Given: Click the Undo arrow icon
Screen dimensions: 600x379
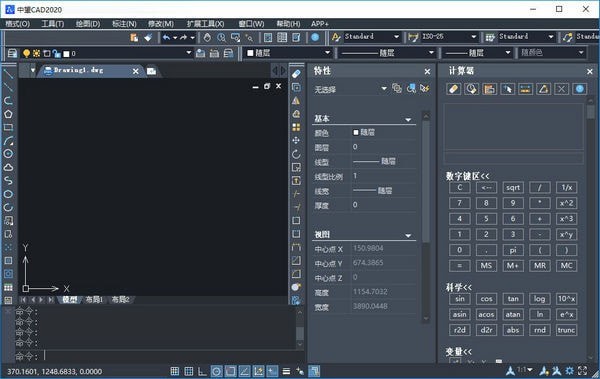Looking at the screenshot, I should [x=166, y=38].
